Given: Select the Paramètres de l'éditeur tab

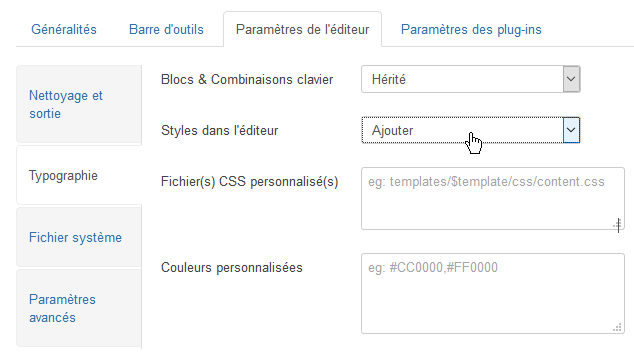Looking at the screenshot, I should (x=302, y=30).
